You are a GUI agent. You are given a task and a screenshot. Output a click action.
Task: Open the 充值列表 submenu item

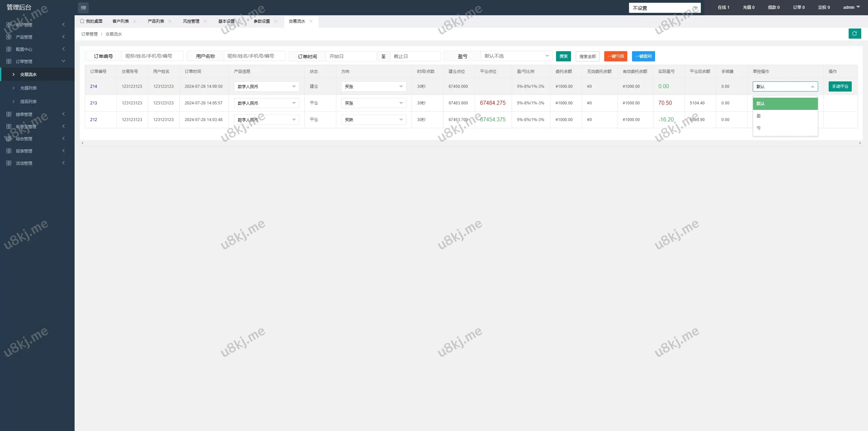pos(28,88)
